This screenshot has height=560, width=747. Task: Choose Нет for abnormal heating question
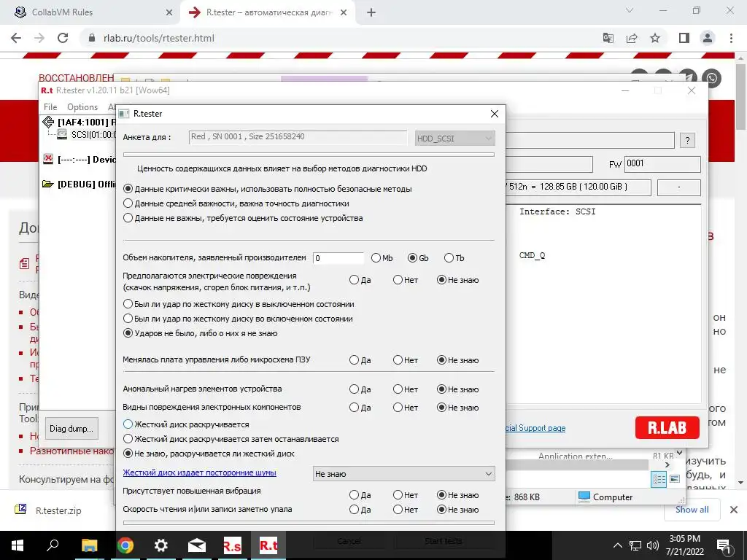pyautogui.click(x=398, y=389)
